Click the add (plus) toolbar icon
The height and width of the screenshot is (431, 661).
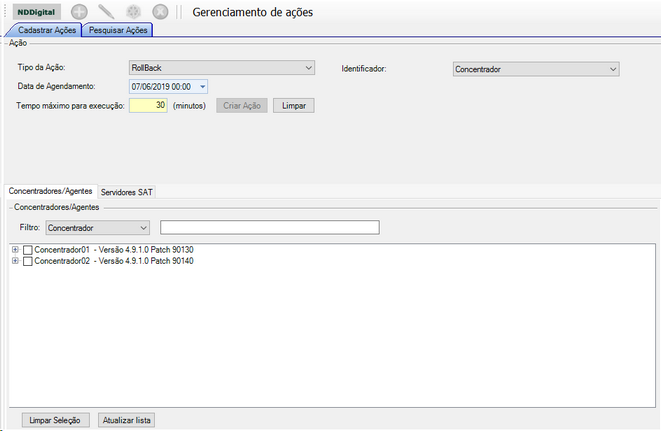(79, 12)
